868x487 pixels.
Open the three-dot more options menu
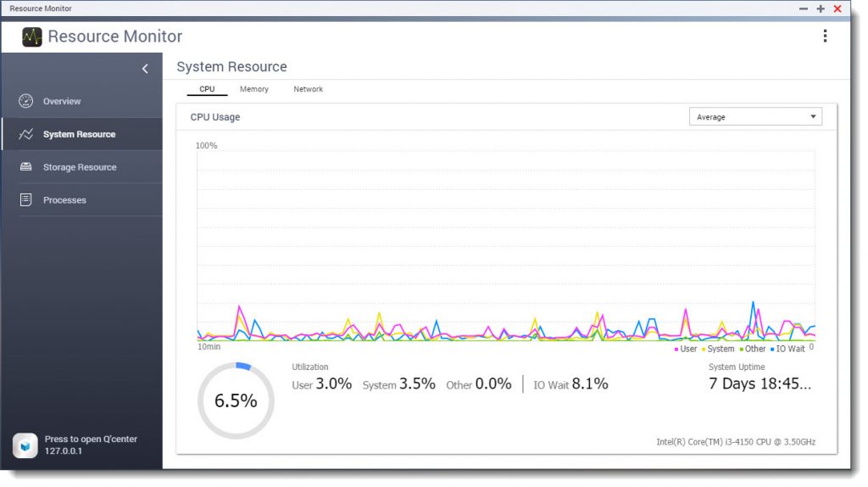point(825,36)
